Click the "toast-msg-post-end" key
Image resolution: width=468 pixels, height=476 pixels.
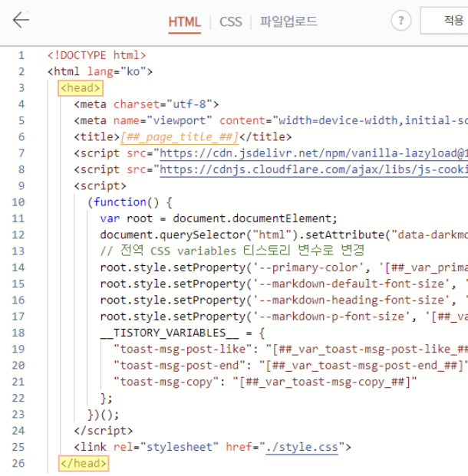coord(180,366)
